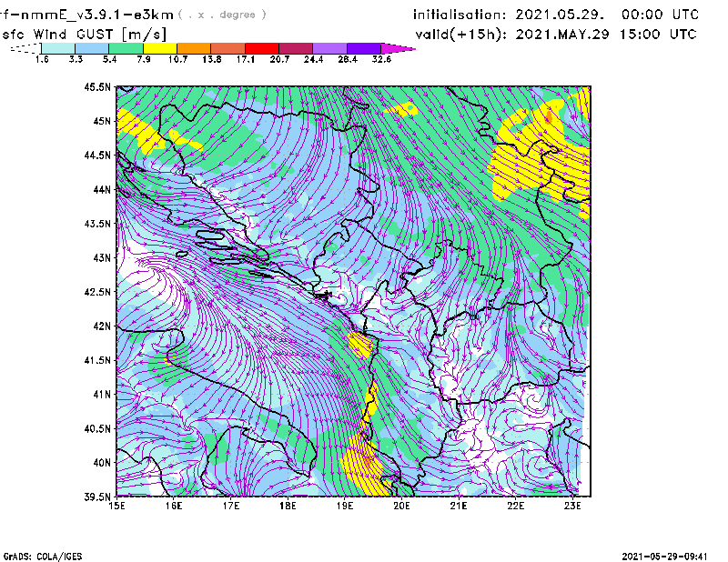Click the 17.1 legend value
Image resolution: width=728 pixels, height=562 pixels.
coord(246,59)
